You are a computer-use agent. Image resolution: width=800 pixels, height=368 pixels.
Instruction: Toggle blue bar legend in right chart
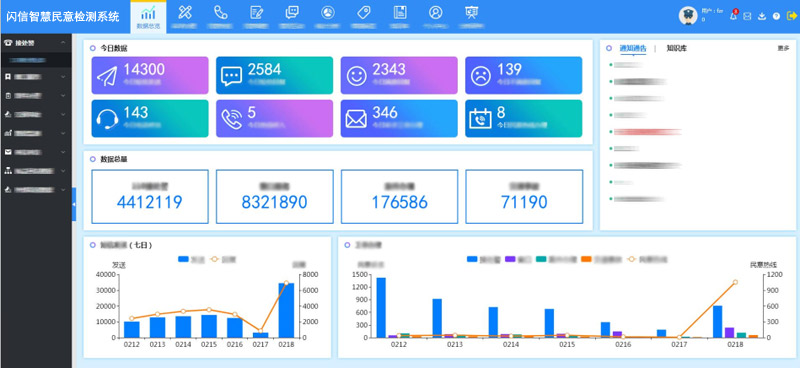pos(484,259)
